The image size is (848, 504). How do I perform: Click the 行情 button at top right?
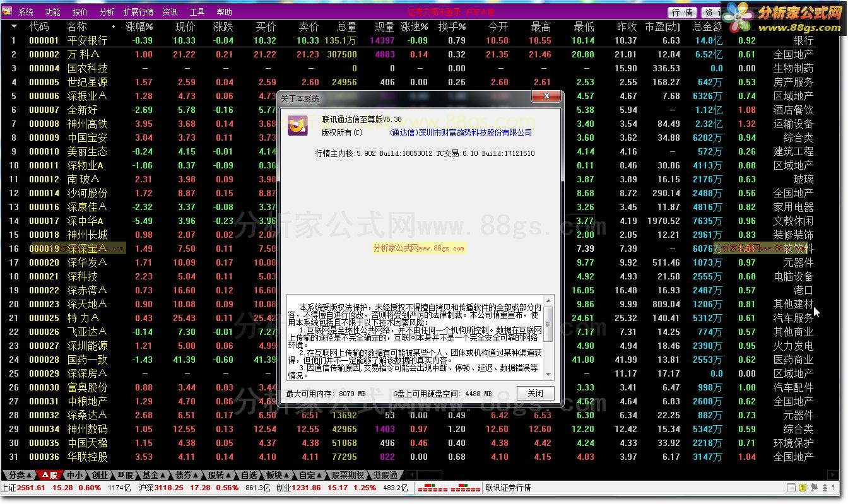tap(682, 13)
